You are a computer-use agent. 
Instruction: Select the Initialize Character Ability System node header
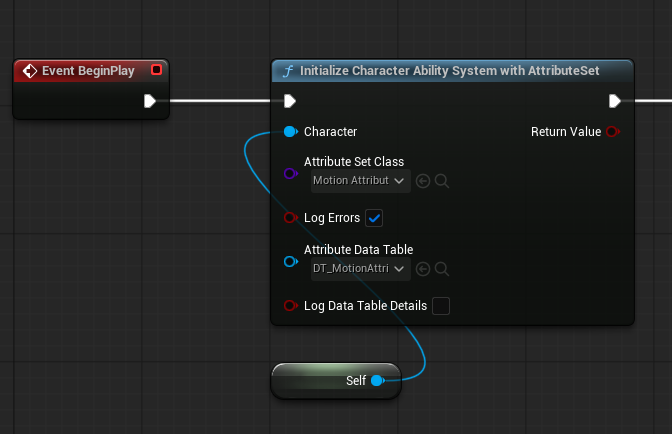452,71
